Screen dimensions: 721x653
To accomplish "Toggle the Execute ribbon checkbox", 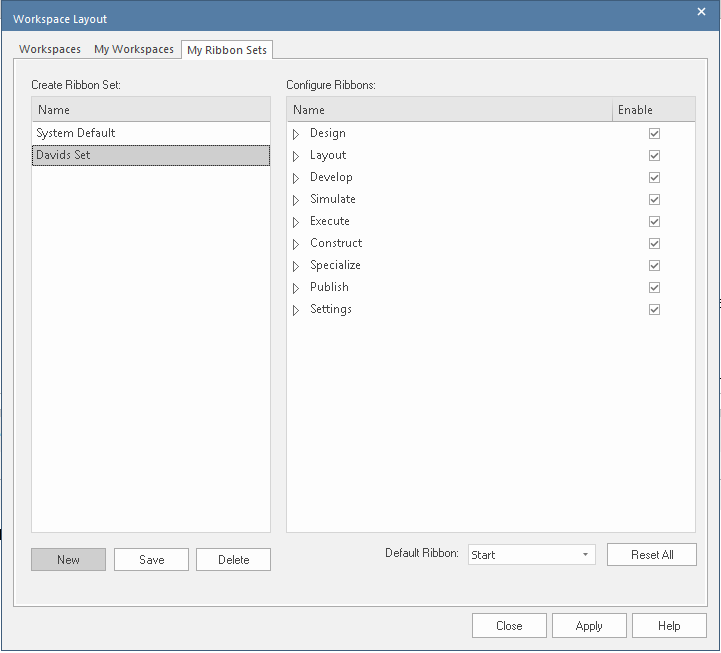I will pyautogui.click(x=654, y=222).
